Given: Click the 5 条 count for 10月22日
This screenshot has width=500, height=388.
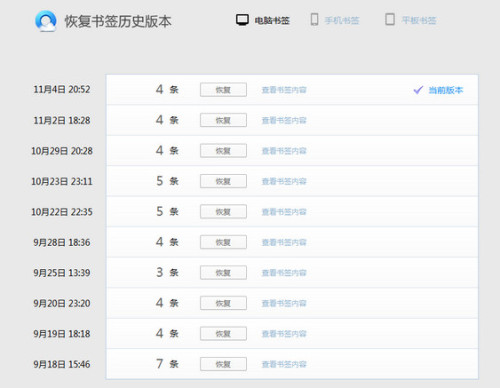Looking at the screenshot, I should [167, 211].
